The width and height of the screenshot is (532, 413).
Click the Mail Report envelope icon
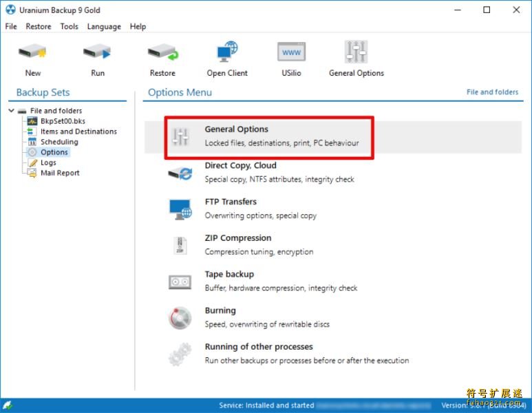pos(32,173)
